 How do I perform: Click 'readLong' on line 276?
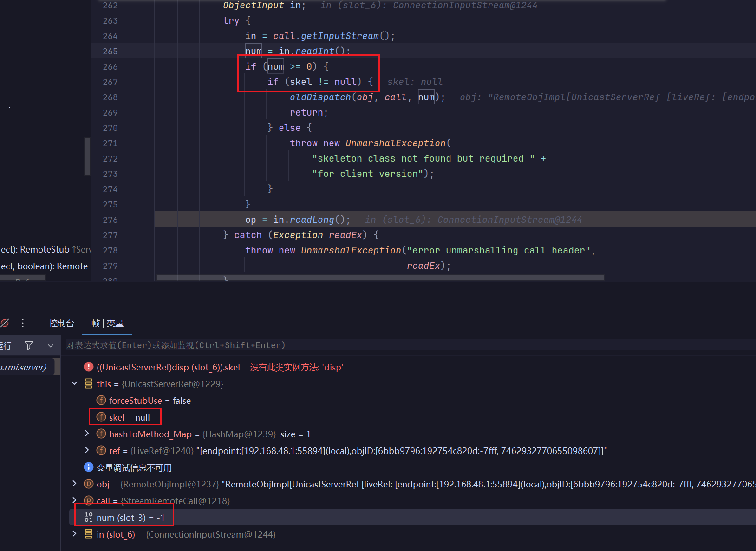(312, 220)
